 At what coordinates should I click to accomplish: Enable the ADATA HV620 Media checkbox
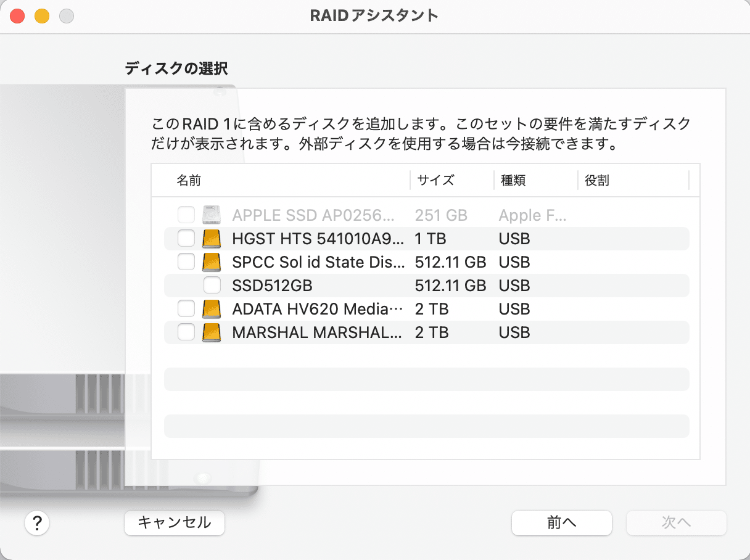click(x=186, y=308)
